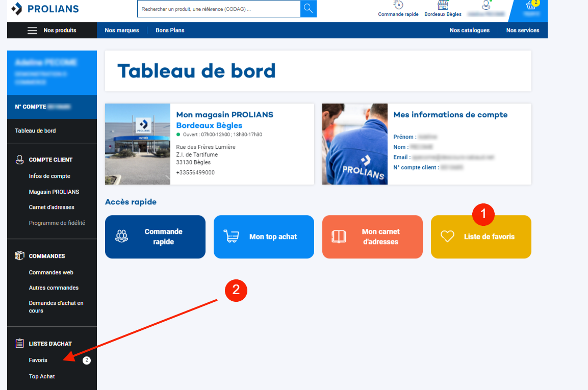Click the heart icon on Liste de favoris
The image size is (588, 390).
(447, 237)
